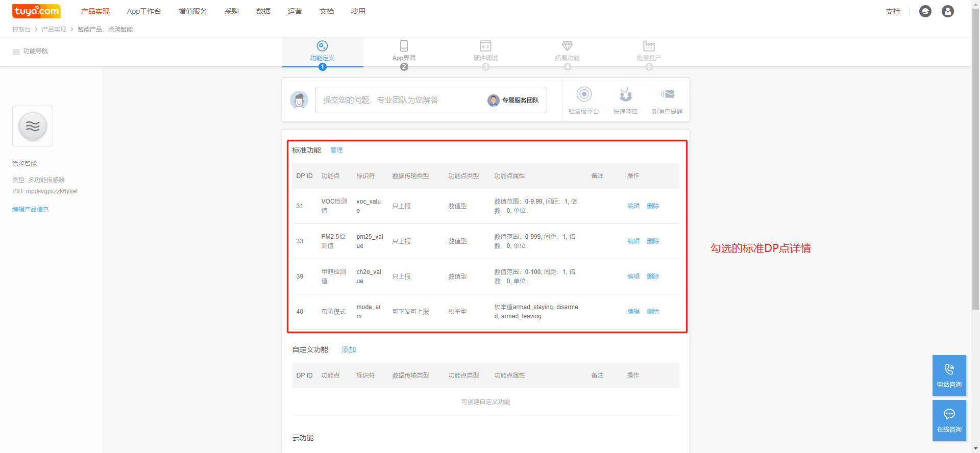Click the 枚举型 cell in 布防模式 row
The width and height of the screenshot is (980, 453).
(457, 312)
